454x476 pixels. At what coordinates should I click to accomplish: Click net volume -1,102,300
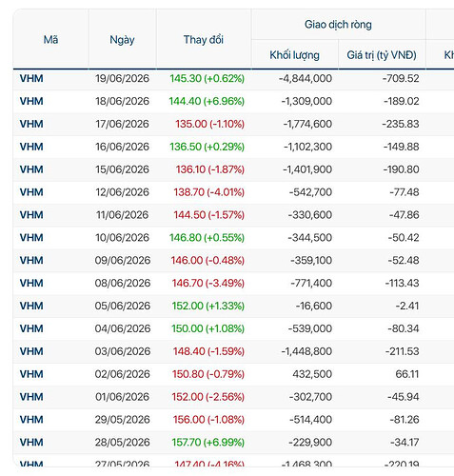[x=307, y=147]
